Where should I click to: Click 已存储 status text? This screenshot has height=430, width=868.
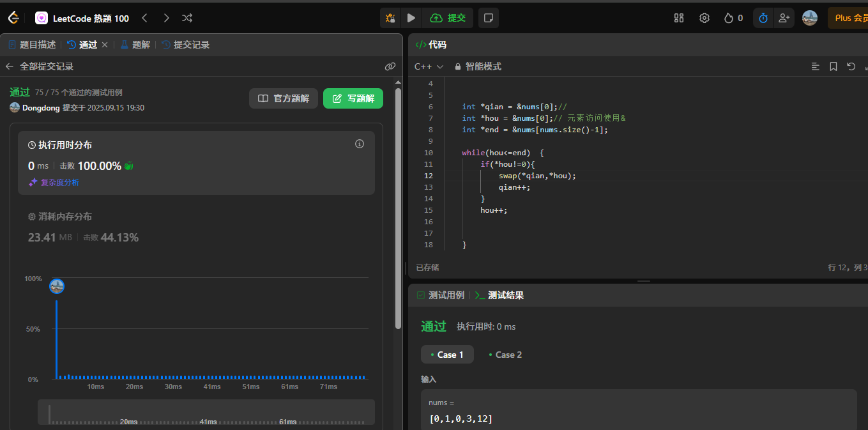click(x=427, y=268)
